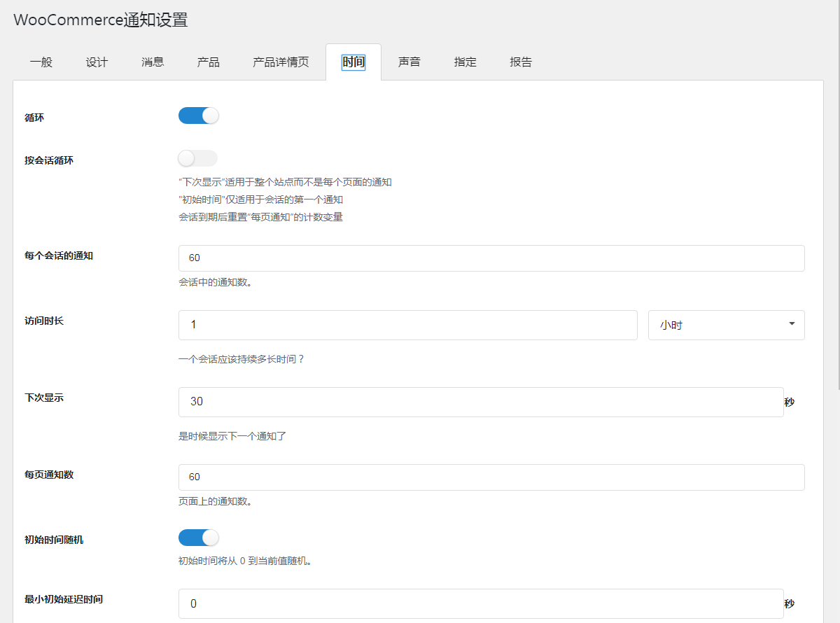840x623 pixels.
Task: Disable the 循环 toggle switch
Action: 198,115
